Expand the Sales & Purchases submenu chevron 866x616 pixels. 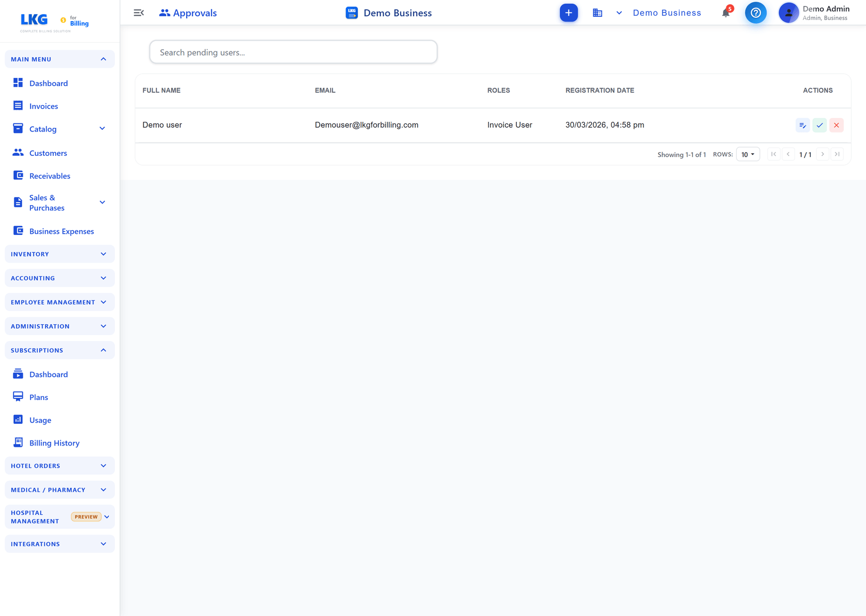(102, 202)
